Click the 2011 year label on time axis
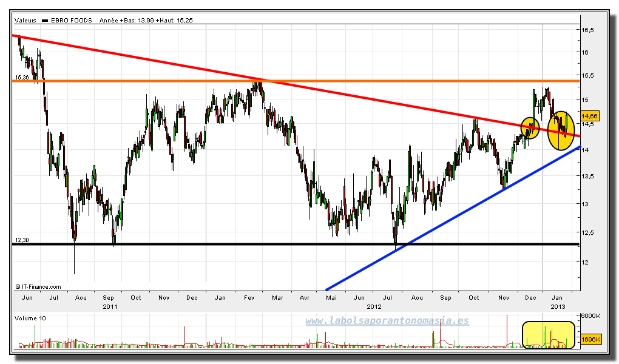The width and height of the screenshot is (619, 364). tap(110, 306)
